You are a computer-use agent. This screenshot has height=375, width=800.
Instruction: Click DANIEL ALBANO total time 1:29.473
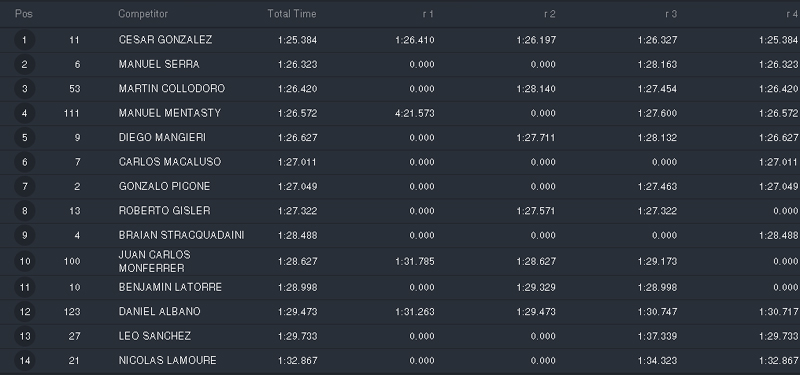coord(297,312)
